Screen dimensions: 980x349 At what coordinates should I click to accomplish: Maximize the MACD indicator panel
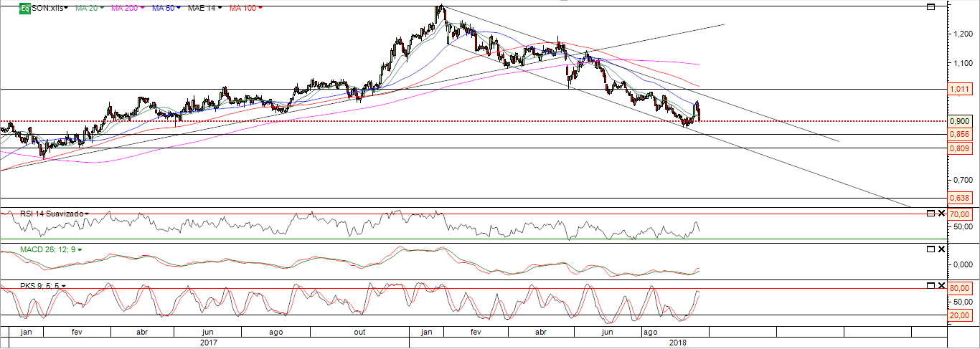pyautogui.click(x=931, y=249)
